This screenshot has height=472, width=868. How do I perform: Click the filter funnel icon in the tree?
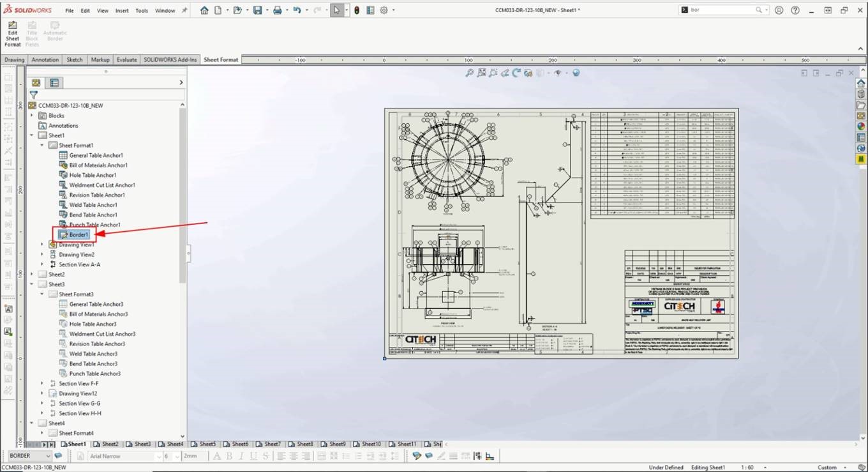(x=34, y=95)
